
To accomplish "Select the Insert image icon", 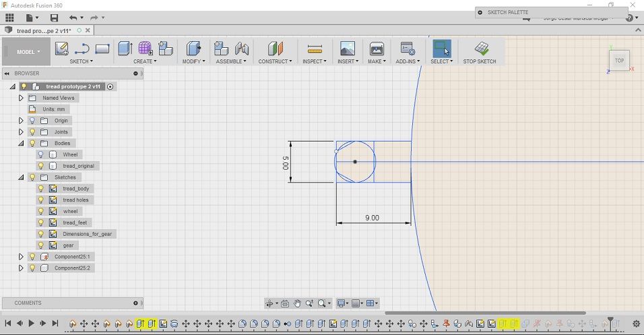I will (x=348, y=49).
